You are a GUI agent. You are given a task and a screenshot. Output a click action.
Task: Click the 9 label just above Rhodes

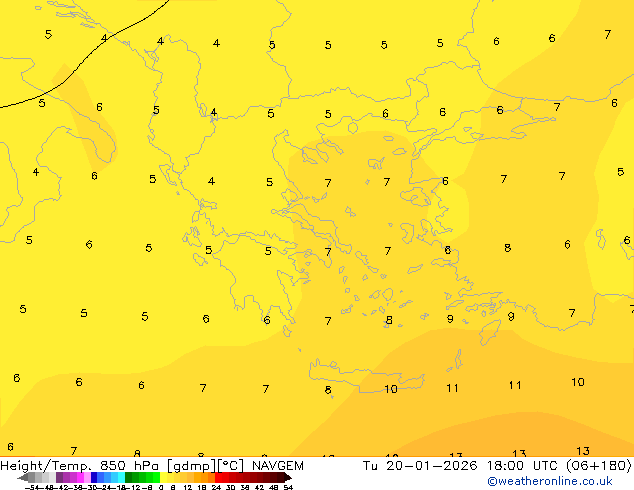(511, 317)
